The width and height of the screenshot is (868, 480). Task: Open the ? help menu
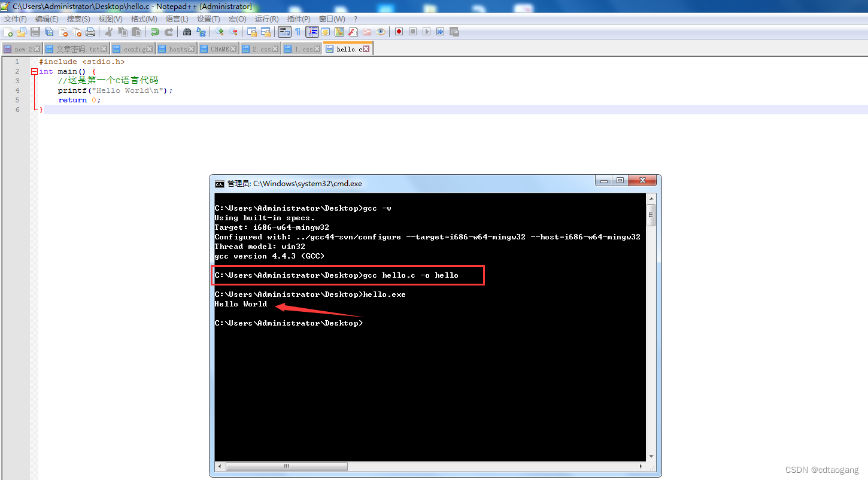click(x=356, y=19)
